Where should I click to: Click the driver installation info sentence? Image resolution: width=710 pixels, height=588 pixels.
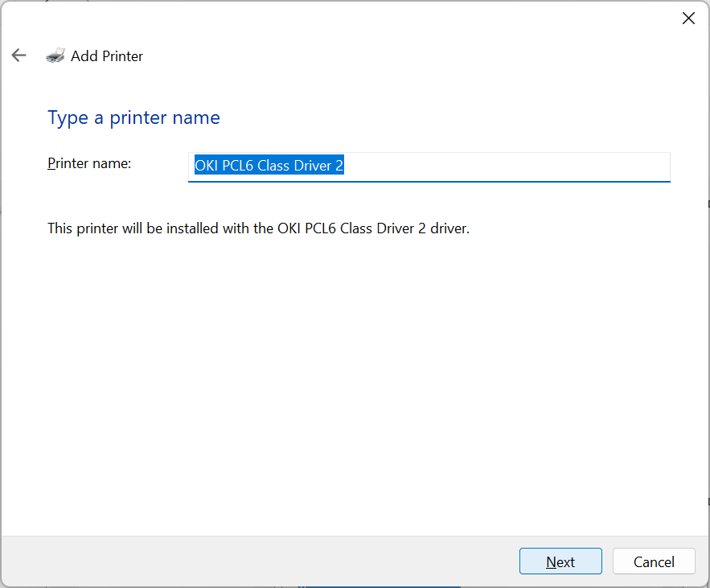(x=259, y=228)
